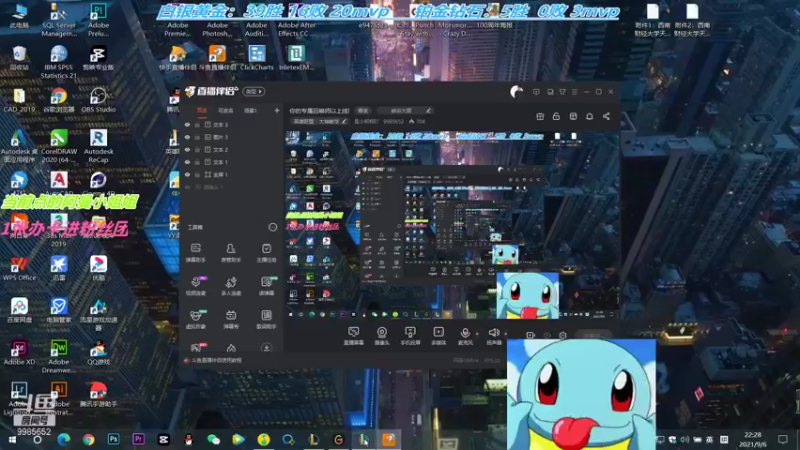Open the CorelDRAW 2020 desktop shortcut
The width and height of the screenshot is (800, 450).
point(59,146)
